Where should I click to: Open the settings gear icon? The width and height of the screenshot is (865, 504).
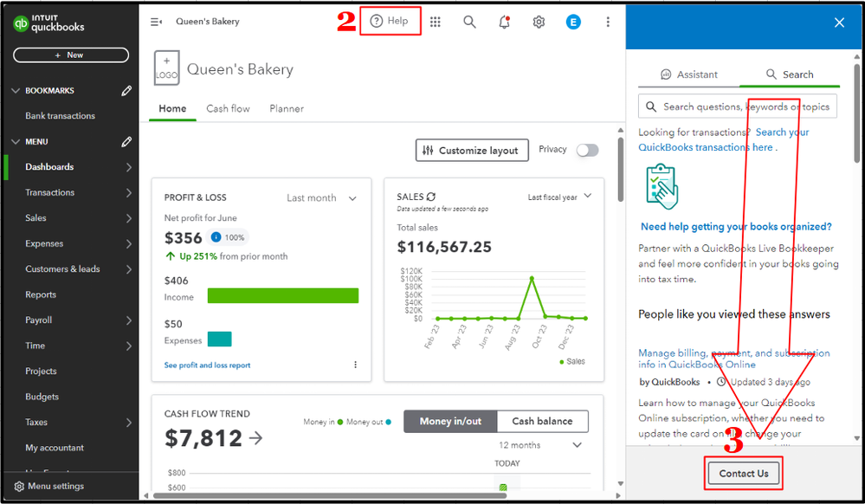539,22
